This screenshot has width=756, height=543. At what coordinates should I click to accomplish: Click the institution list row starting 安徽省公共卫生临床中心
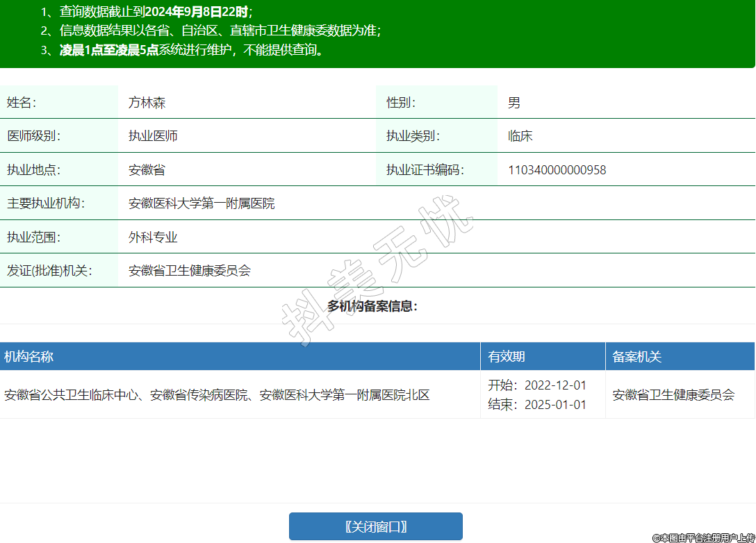(x=217, y=395)
